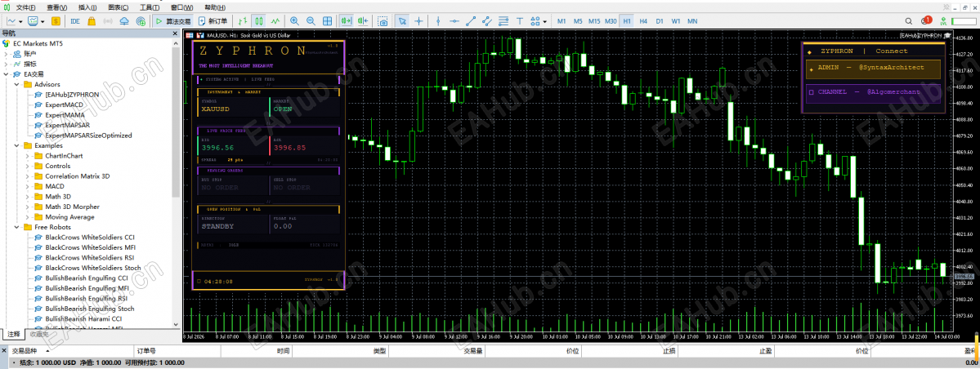Click the 订单号 column header
The height and width of the screenshot is (369, 980).
click(145, 352)
